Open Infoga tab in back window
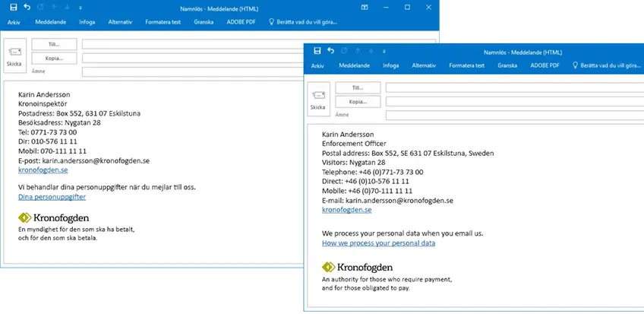Viewport: 644px width, 314px height. tap(87, 22)
